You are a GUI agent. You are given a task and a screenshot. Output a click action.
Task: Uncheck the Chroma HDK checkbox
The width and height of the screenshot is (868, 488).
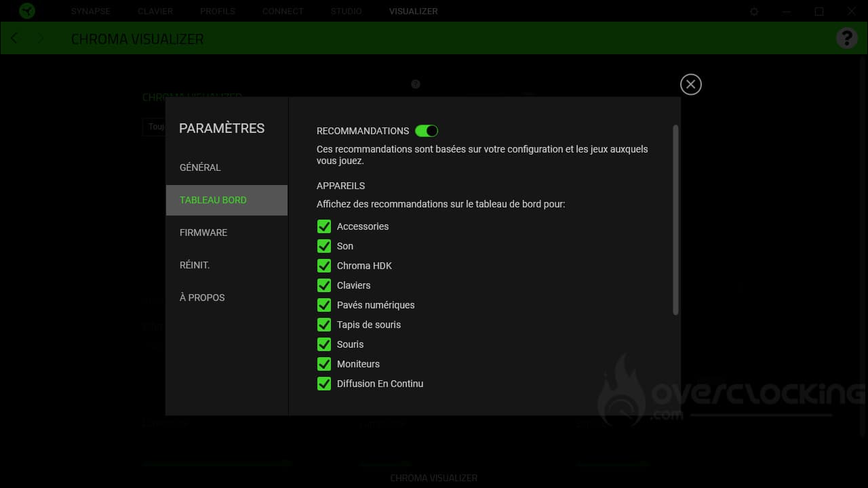[x=324, y=266]
